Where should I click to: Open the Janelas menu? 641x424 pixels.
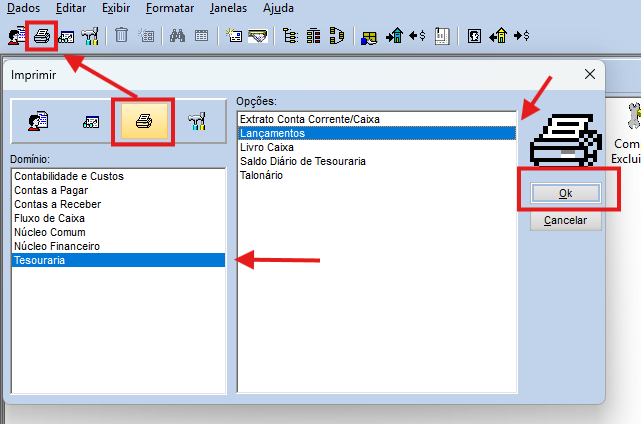click(x=229, y=8)
